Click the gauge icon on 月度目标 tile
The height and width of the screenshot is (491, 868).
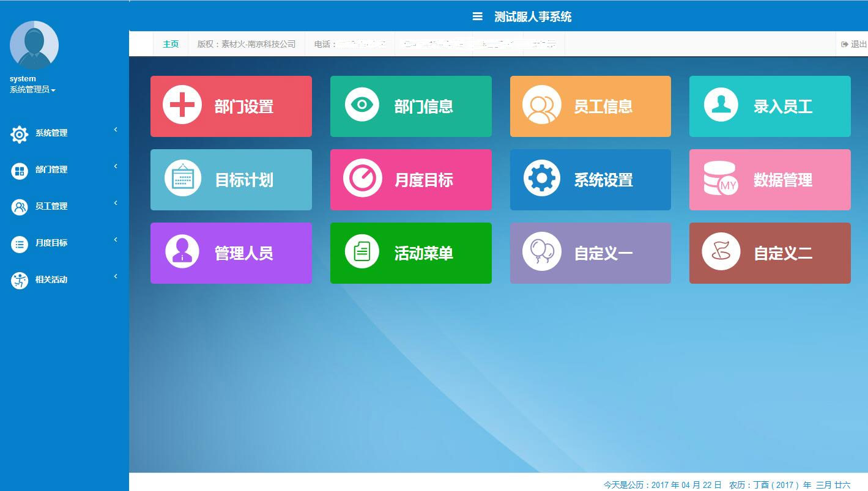pyautogui.click(x=362, y=179)
